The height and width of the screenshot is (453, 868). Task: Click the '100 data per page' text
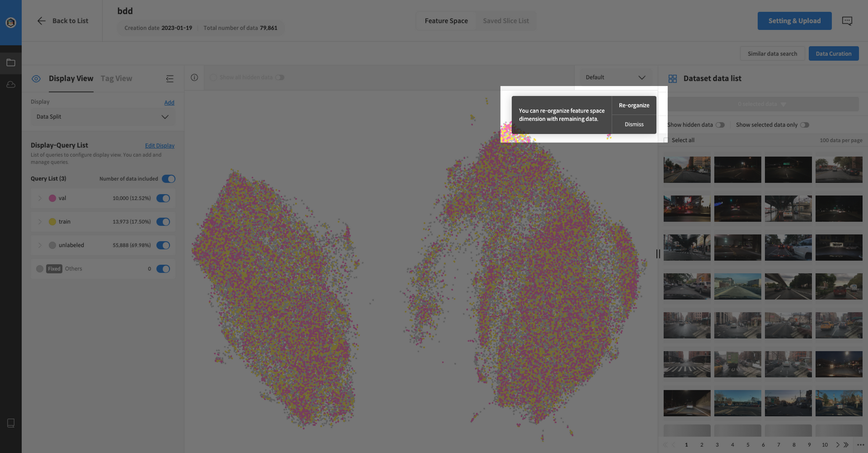point(841,140)
